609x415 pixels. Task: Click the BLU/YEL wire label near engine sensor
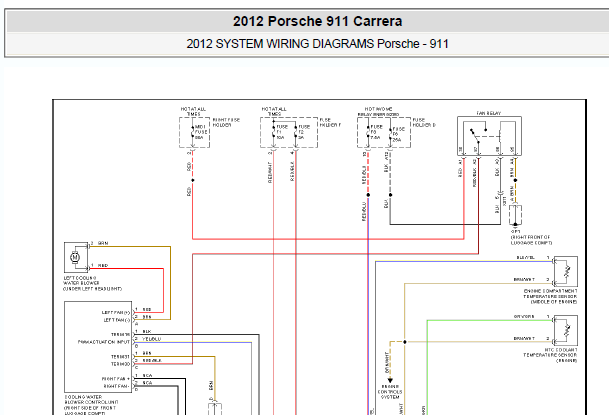[x=525, y=257]
